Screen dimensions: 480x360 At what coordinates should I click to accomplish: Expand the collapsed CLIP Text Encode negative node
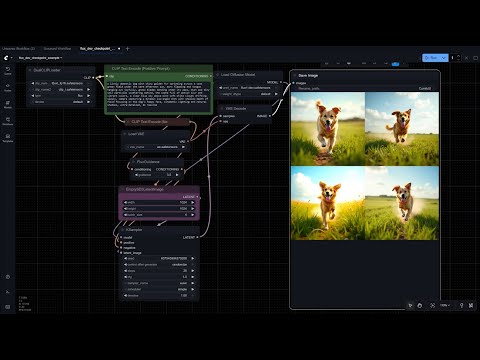tap(128, 122)
